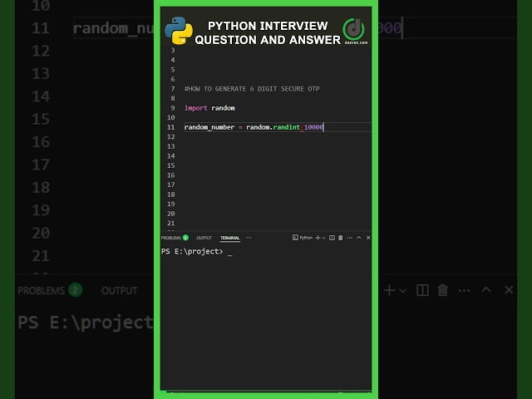Viewport: 532px width, 399px height.
Task: Click the problems count badge in the blurred background
Action: tap(76, 290)
